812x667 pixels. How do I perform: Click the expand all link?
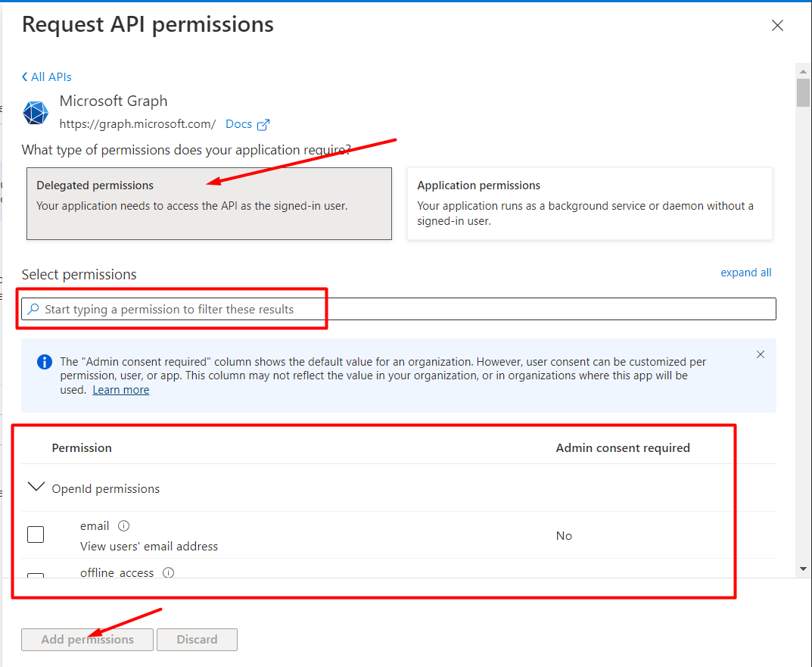click(745, 273)
